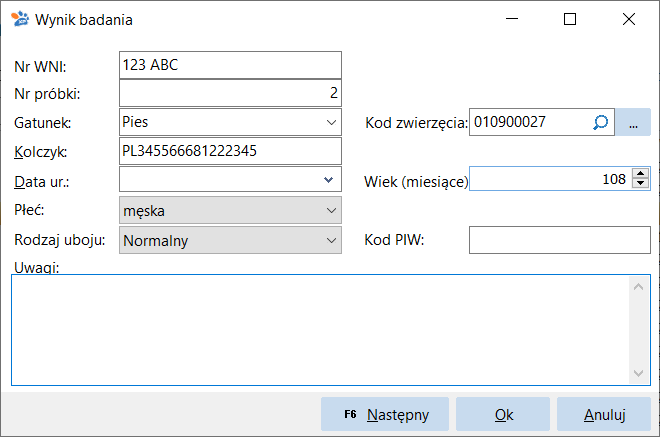The width and height of the screenshot is (660, 437).
Task: Expand the Gatunek dropdown showing Pies
Action: point(331,123)
